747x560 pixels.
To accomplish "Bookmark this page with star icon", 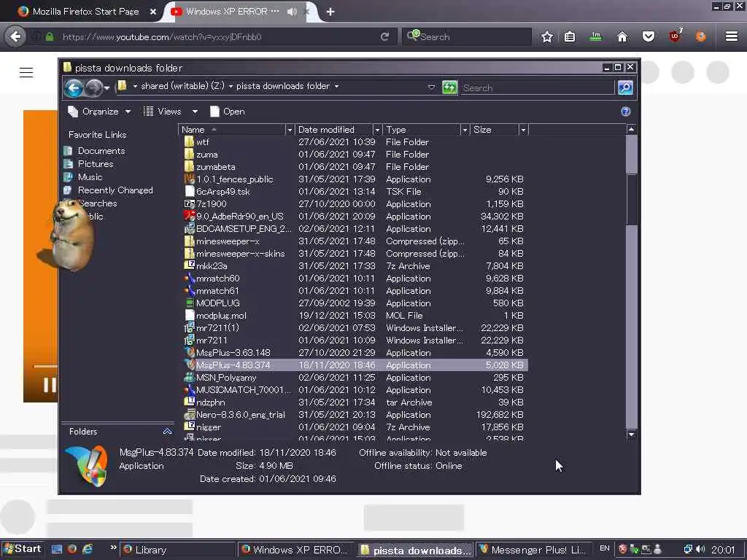I will point(547,36).
